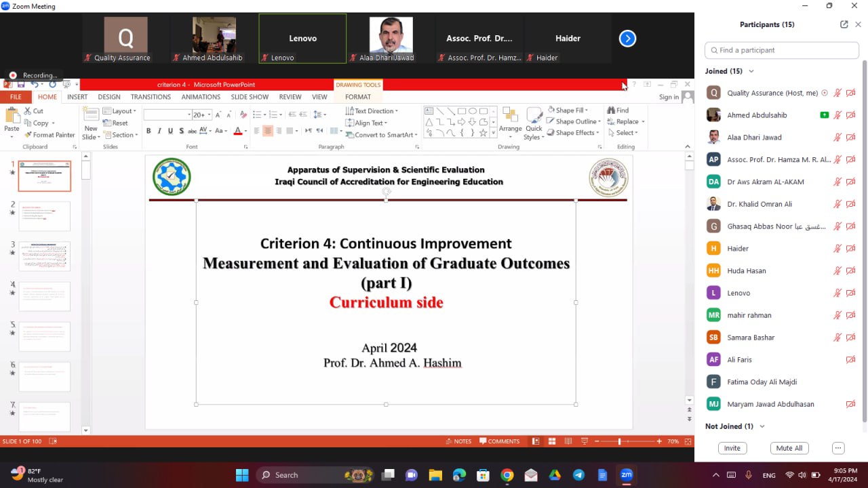Expand the Layout dropdown
Image resolution: width=868 pixels, height=488 pixels.
[x=119, y=111]
